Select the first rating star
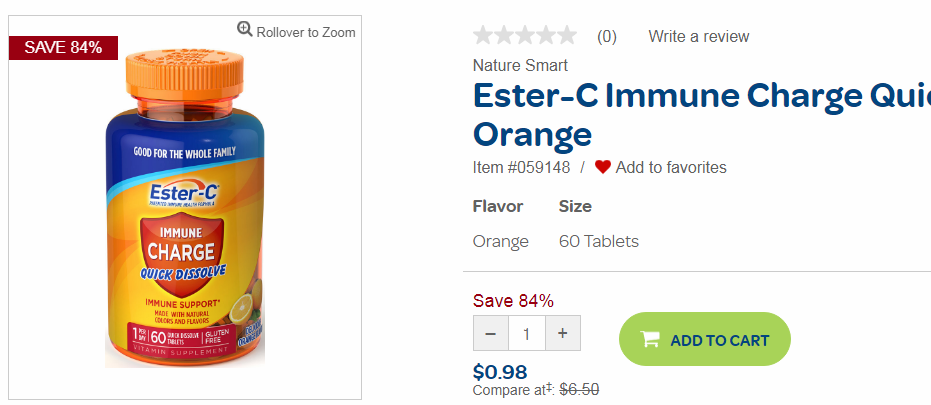 pyautogui.click(x=483, y=36)
